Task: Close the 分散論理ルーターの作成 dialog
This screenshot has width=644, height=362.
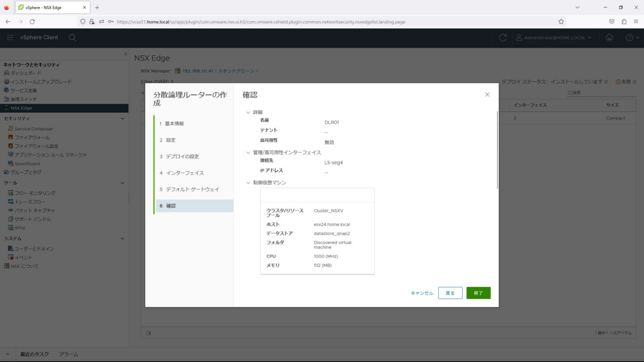Action: pyautogui.click(x=487, y=94)
